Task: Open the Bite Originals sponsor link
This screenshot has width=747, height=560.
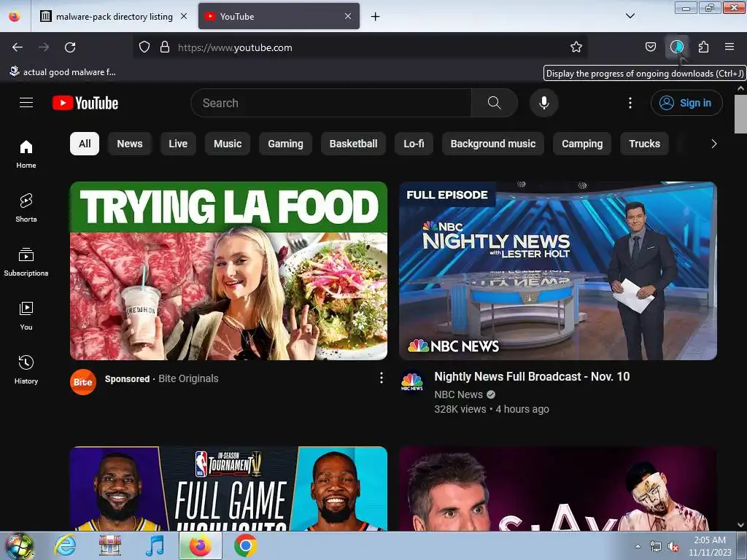Action: [188, 378]
